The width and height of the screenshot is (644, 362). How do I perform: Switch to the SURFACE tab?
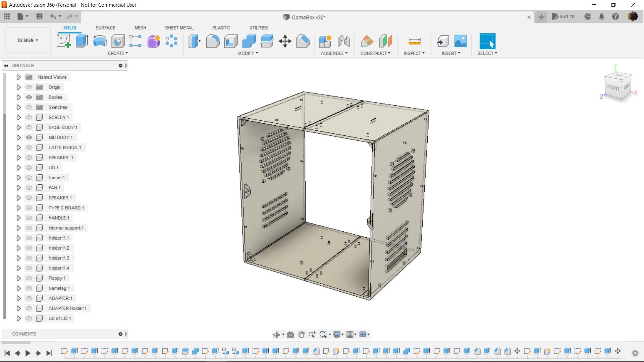point(105,28)
